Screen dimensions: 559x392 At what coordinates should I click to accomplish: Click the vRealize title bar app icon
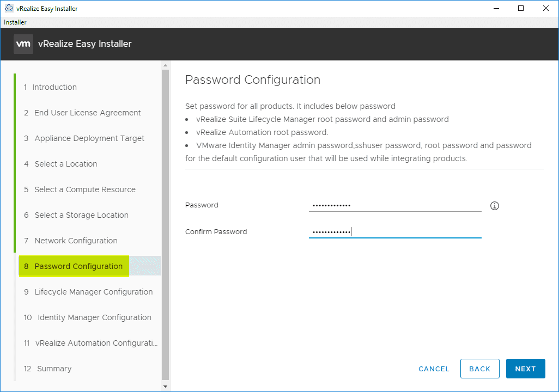9,8
